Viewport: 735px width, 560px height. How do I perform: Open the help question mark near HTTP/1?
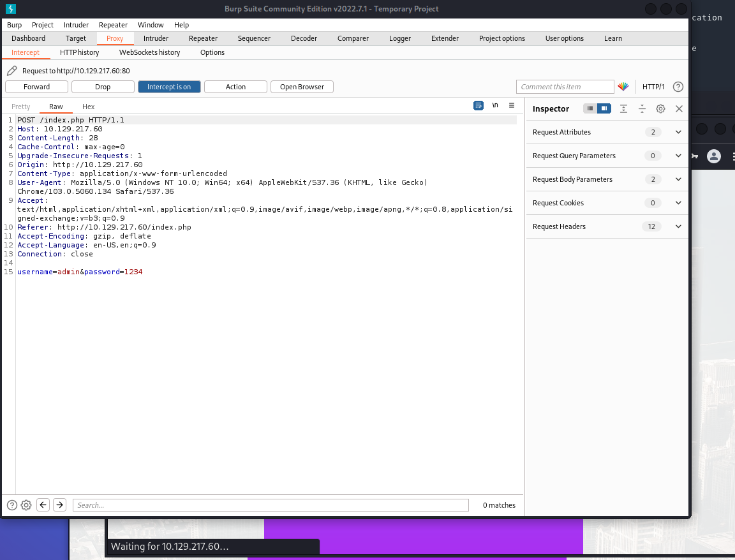pos(678,87)
